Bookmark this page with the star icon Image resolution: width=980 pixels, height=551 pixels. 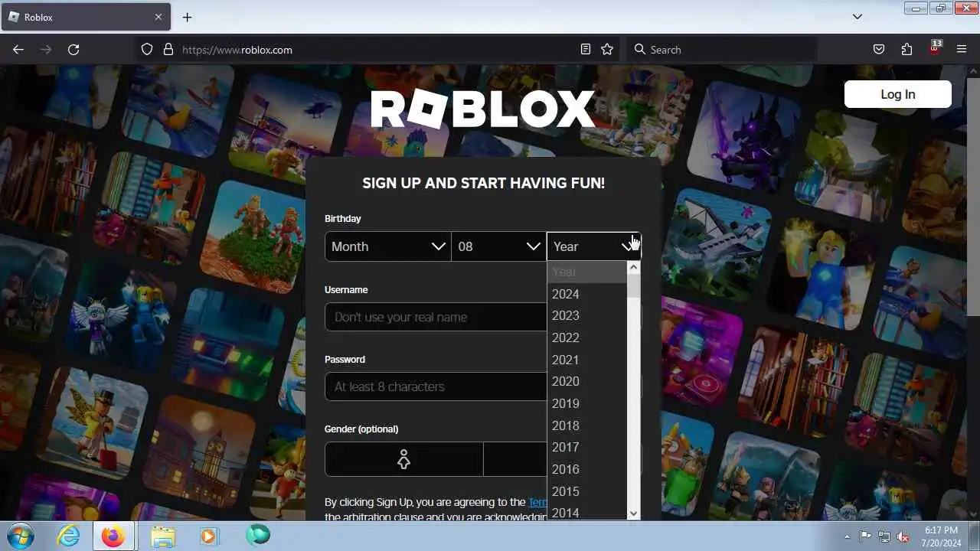(607, 50)
